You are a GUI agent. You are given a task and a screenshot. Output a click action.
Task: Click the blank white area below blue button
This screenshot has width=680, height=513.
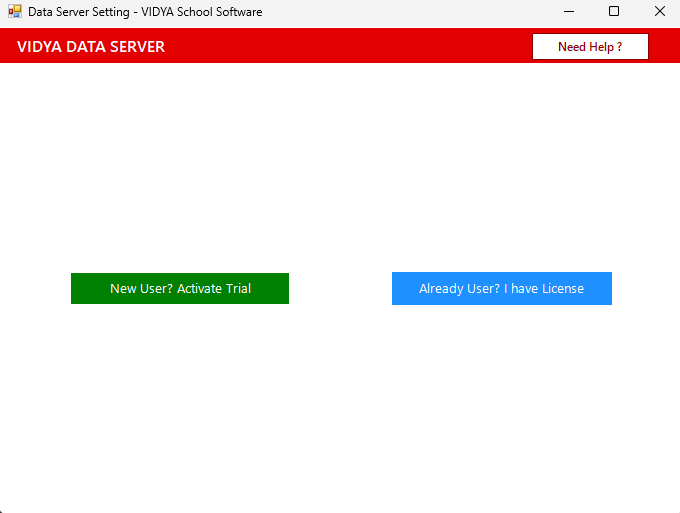pyautogui.click(x=501, y=400)
